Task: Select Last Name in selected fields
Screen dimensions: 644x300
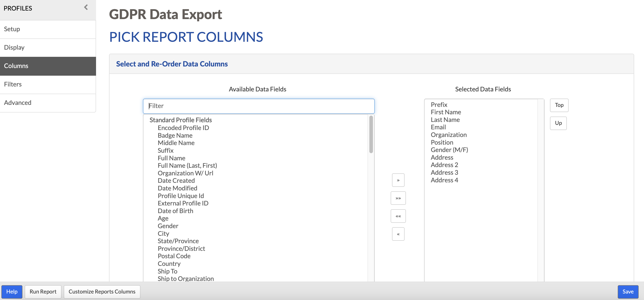Action: [445, 120]
